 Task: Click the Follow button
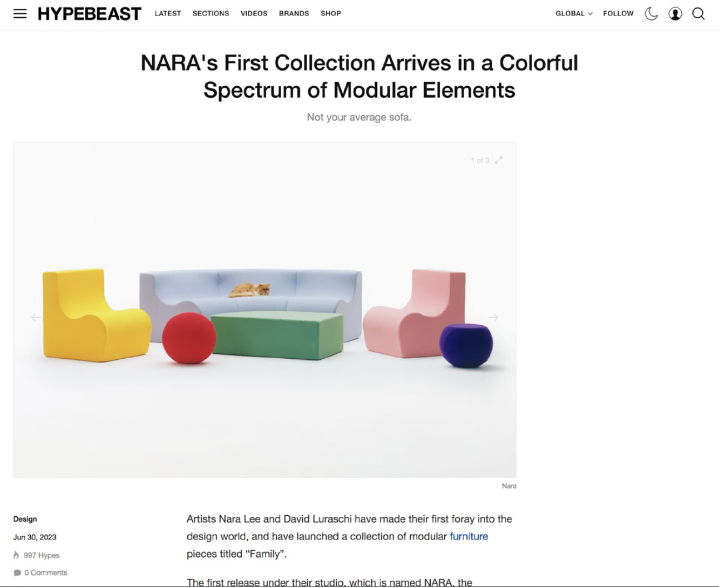click(618, 13)
